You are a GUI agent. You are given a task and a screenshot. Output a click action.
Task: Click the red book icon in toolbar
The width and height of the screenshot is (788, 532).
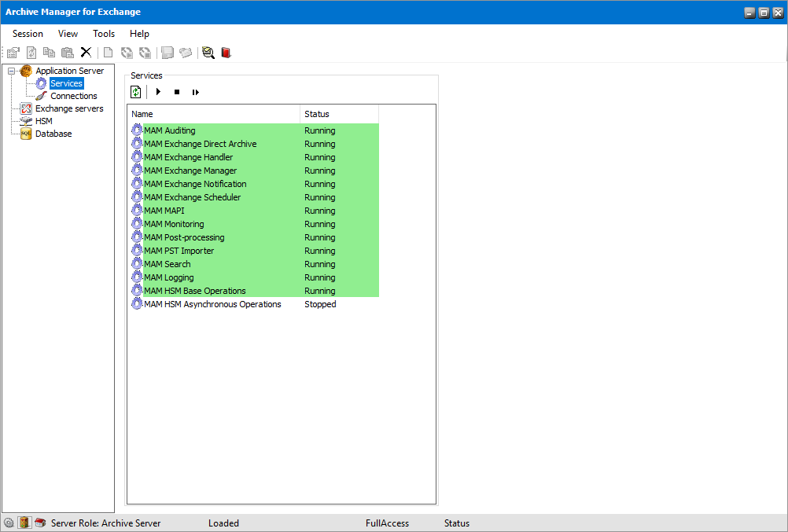[x=226, y=52]
